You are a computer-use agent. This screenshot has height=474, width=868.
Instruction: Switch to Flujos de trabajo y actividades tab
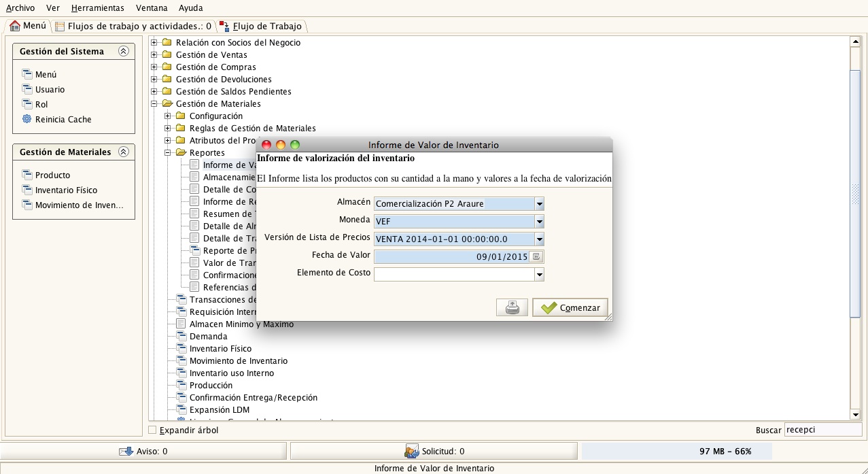coord(134,26)
